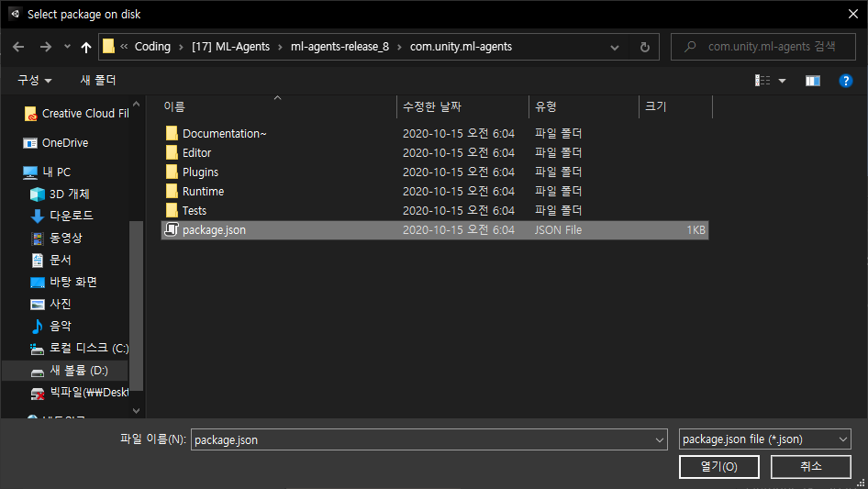Click the 1KB size cell
868x489 pixels.
point(696,230)
